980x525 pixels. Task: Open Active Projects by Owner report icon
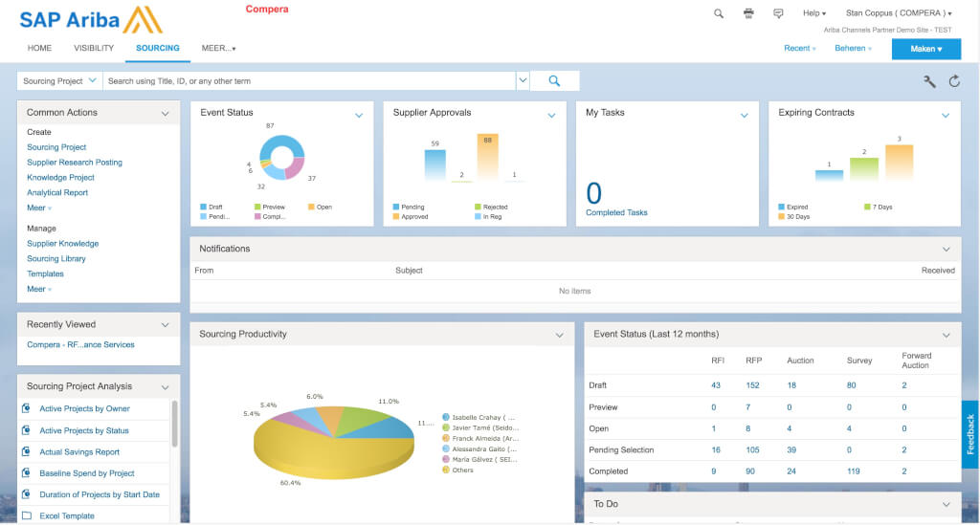tap(27, 409)
